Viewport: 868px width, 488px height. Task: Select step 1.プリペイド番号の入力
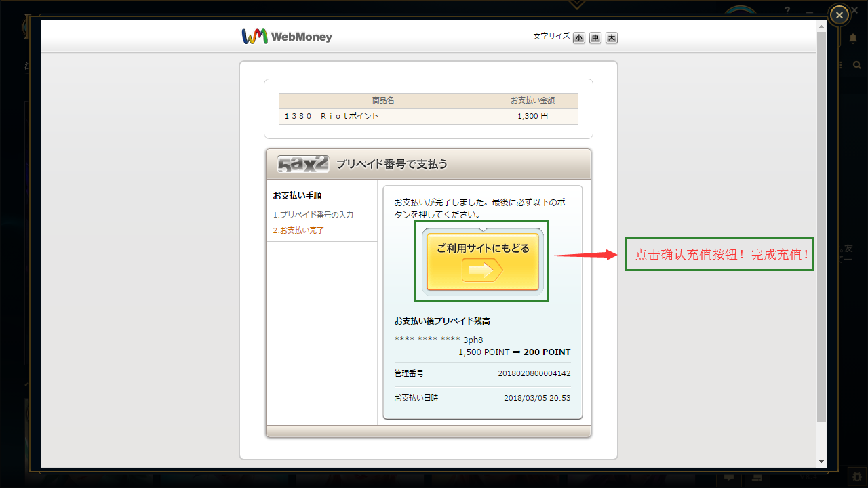pyautogui.click(x=313, y=215)
